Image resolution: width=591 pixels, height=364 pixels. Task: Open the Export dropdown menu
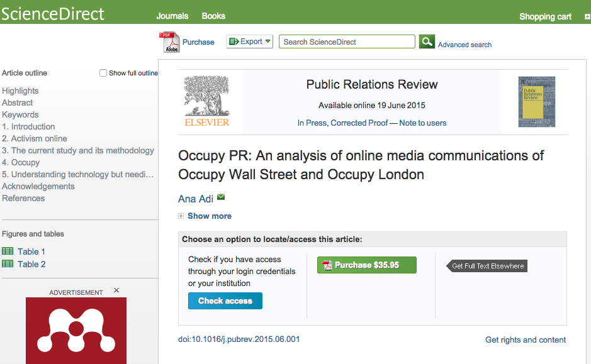point(249,41)
